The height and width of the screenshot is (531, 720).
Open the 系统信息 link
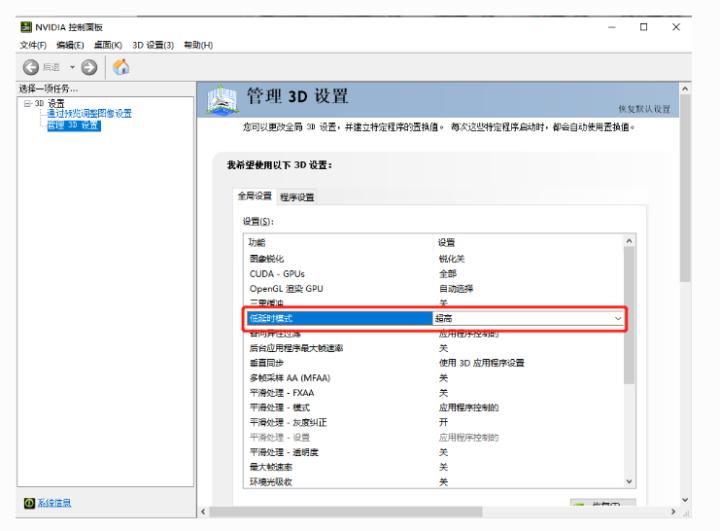coord(54,503)
